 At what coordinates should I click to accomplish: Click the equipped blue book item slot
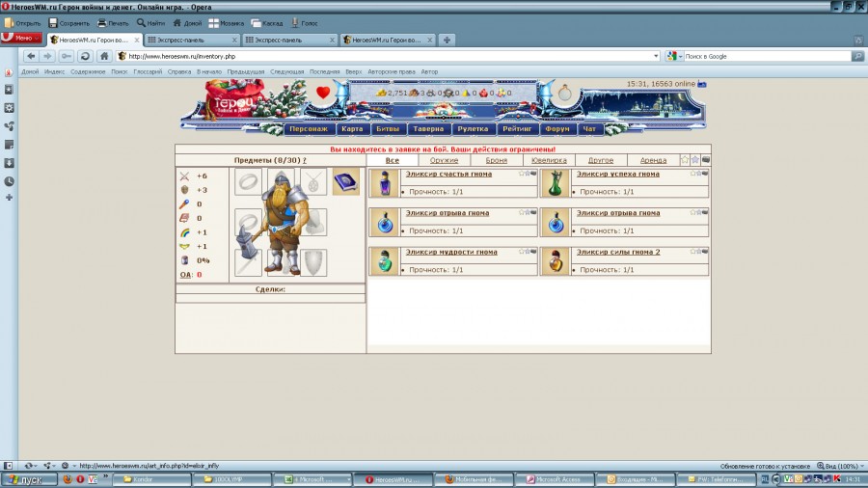[x=345, y=181]
